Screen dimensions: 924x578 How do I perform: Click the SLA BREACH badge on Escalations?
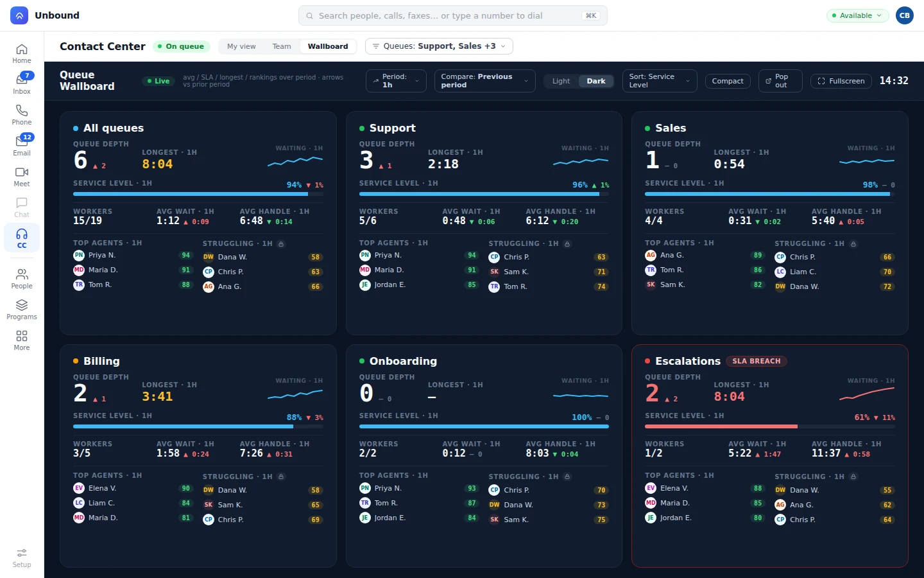(x=757, y=361)
